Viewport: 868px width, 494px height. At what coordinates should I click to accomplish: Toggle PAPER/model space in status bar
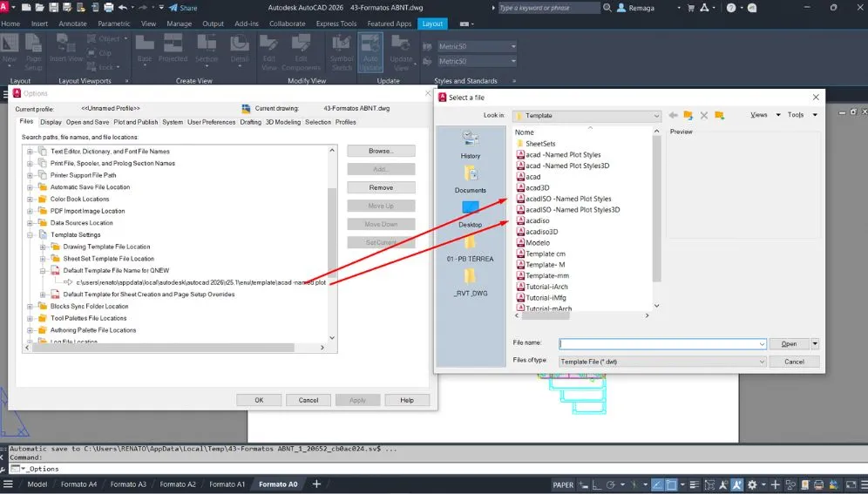pos(563,484)
